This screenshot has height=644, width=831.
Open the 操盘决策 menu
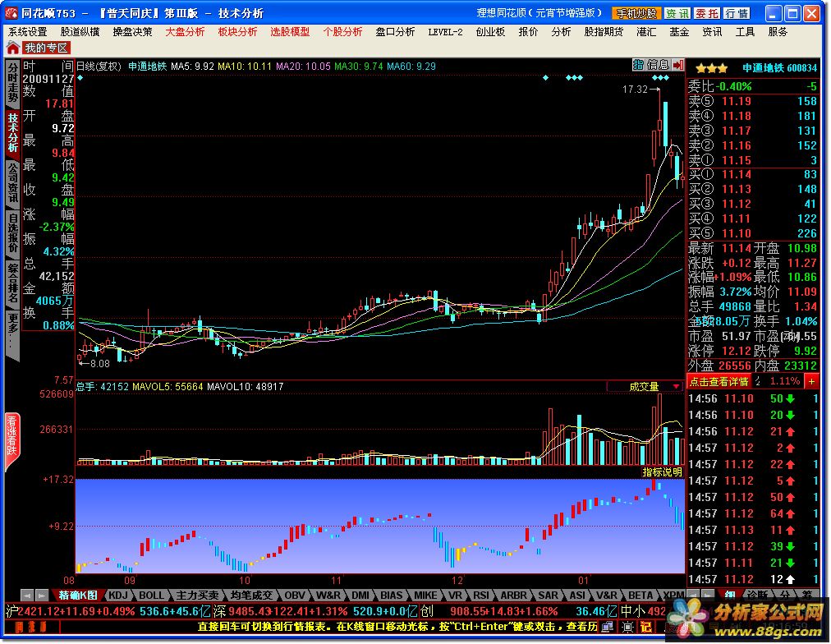click(132, 32)
